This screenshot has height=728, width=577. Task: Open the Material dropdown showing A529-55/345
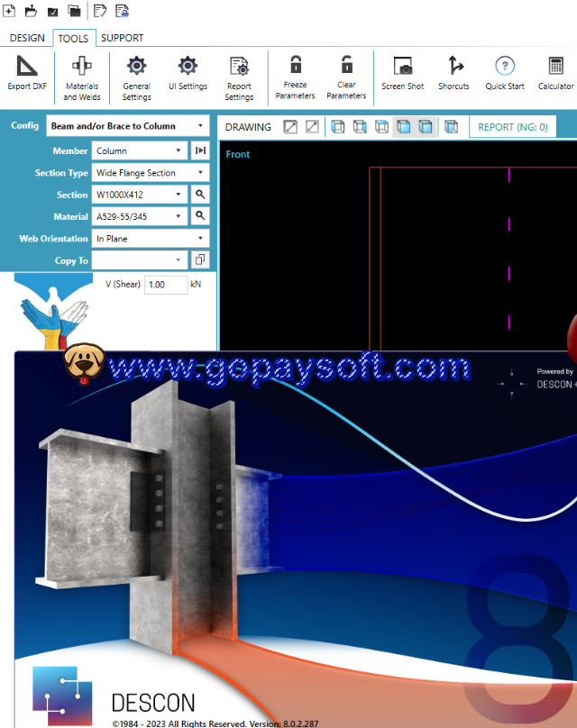140,216
